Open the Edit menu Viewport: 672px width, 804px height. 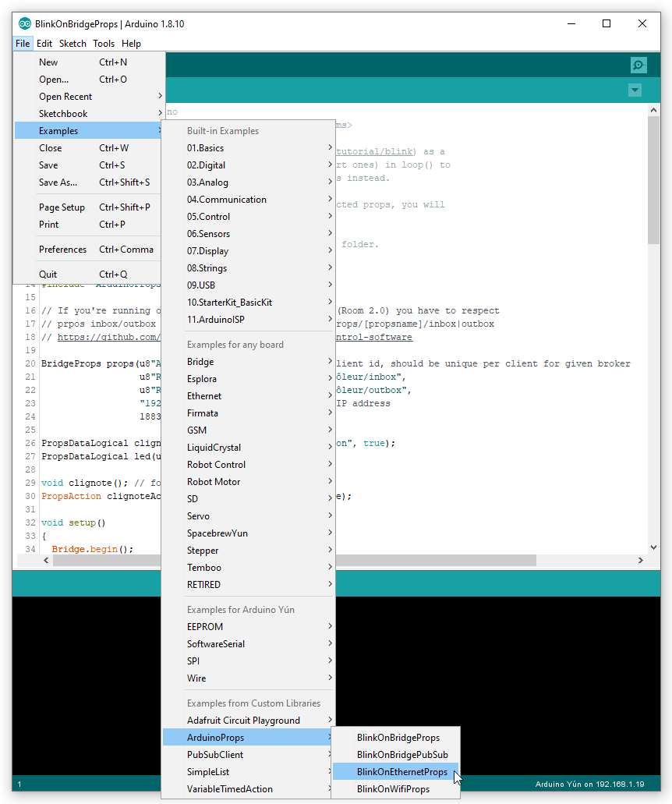(44, 44)
